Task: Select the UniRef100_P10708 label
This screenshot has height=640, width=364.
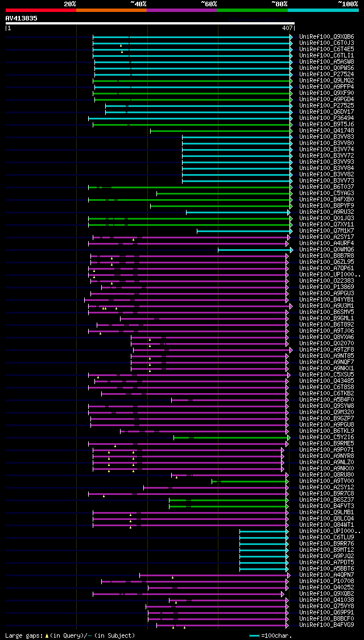Action: (326, 581)
